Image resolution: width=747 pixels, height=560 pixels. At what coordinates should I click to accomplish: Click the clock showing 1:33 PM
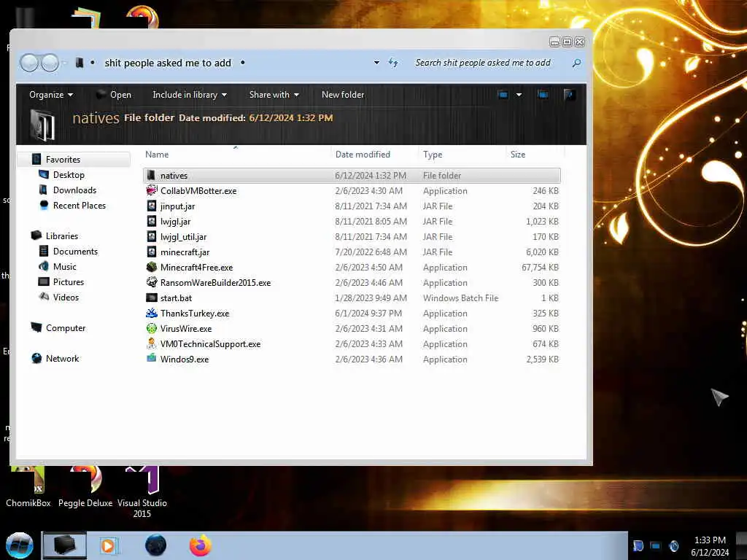pyautogui.click(x=710, y=540)
